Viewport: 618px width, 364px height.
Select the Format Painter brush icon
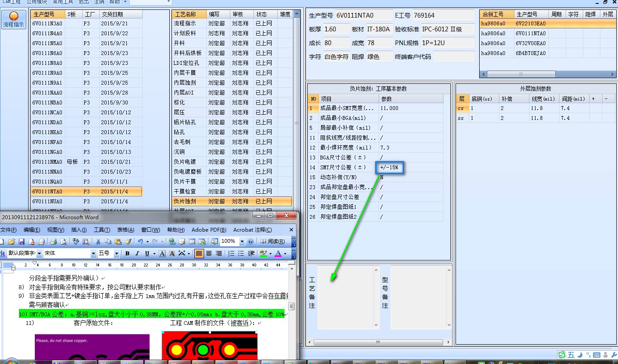[128, 242]
